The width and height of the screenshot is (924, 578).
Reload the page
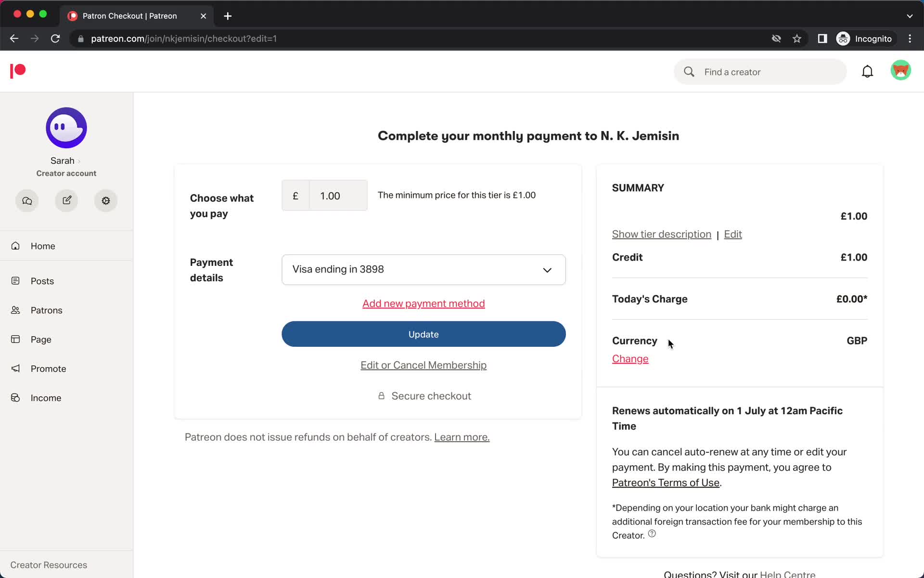click(55, 39)
